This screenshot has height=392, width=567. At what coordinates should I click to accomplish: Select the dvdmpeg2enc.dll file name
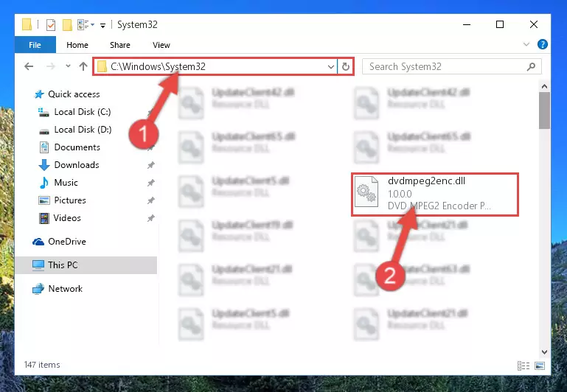click(x=426, y=181)
